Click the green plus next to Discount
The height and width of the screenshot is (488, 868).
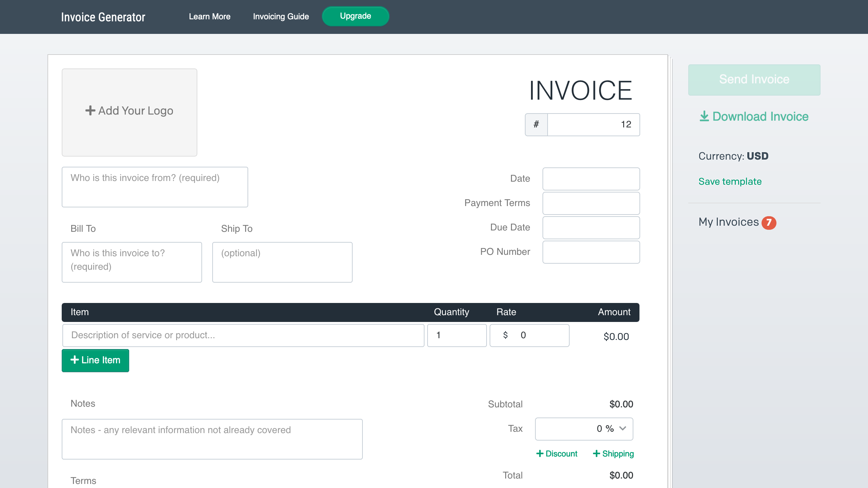(540, 453)
